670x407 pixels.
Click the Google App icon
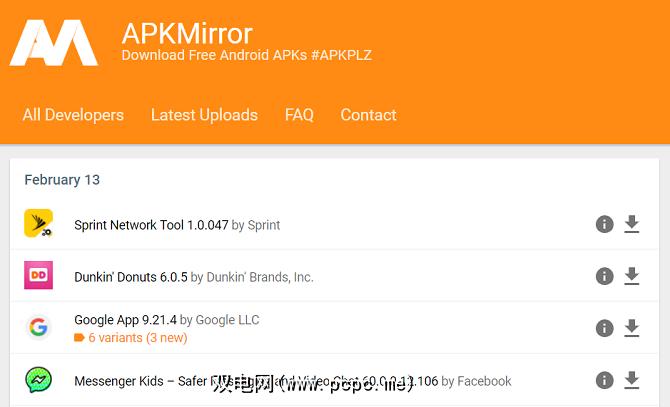tap(38, 327)
